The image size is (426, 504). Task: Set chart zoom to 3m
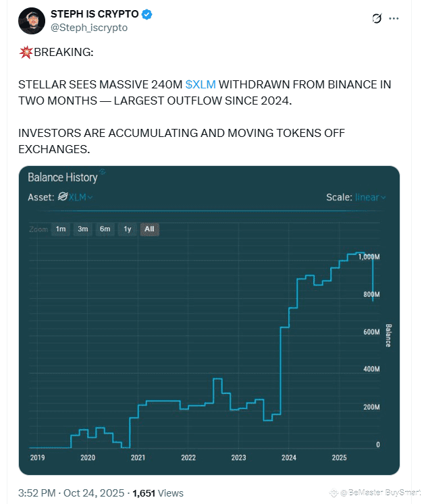pyautogui.click(x=83, y=229)
